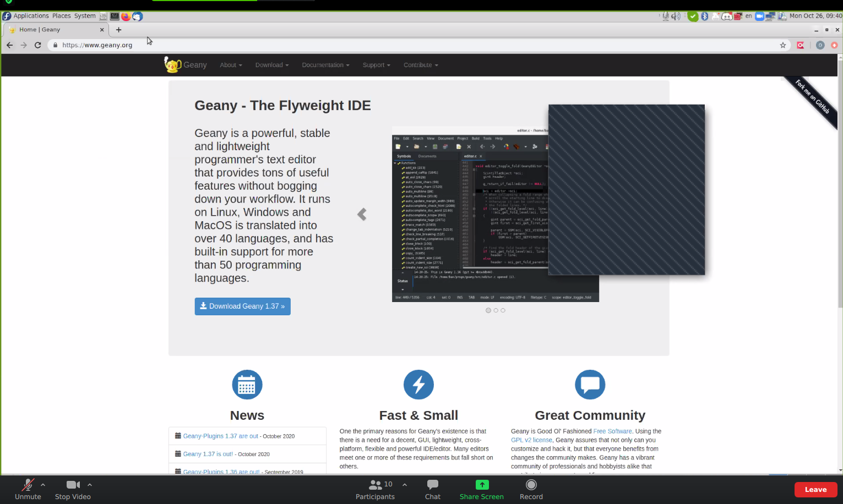This screenshot has height=504, width=843.
Task: Expand video options arrow next to Stop Video
Action: [90, 485]
